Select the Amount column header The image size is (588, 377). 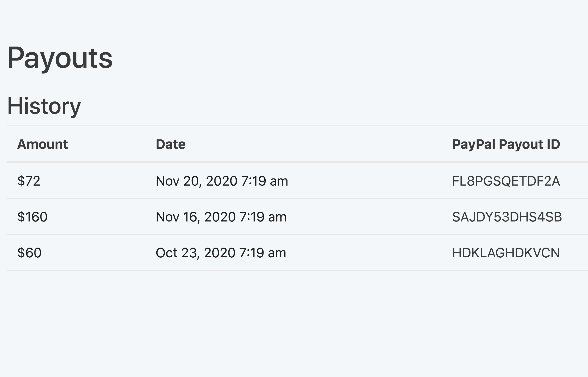43,144
